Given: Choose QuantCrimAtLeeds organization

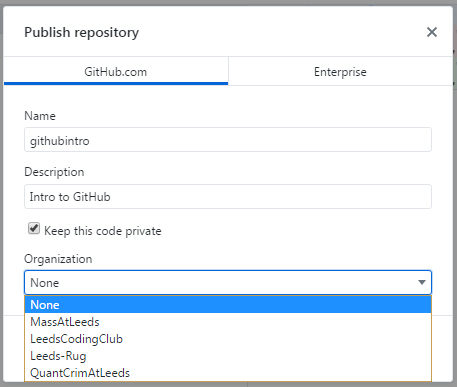Looking at the screenshot, I should [x=228, y=373].
